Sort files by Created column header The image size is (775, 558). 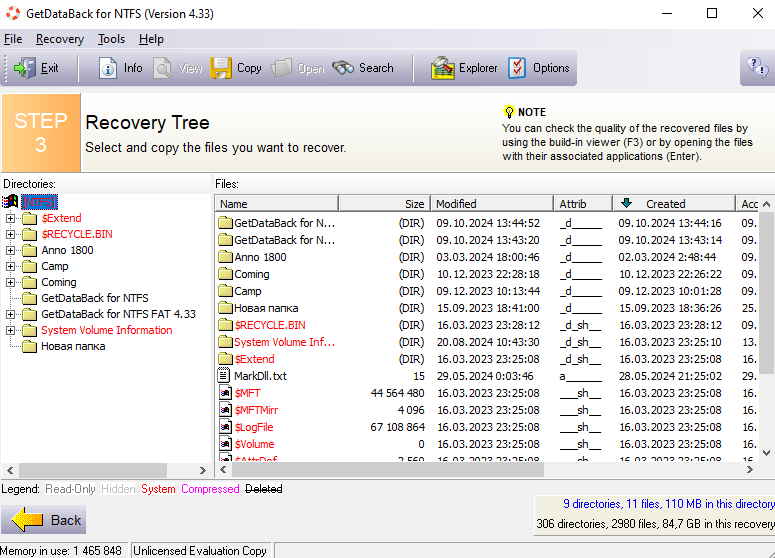coord(674,204)
